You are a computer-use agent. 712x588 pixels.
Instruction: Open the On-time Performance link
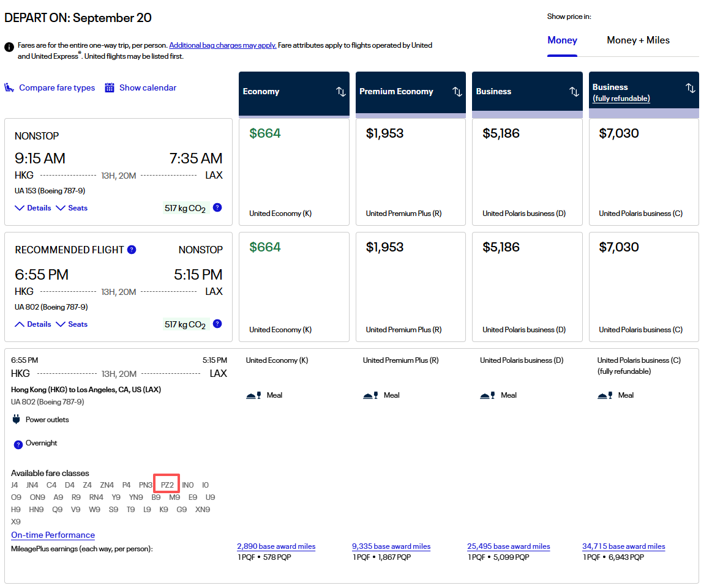pyautogui.click(x=53, y=535)
